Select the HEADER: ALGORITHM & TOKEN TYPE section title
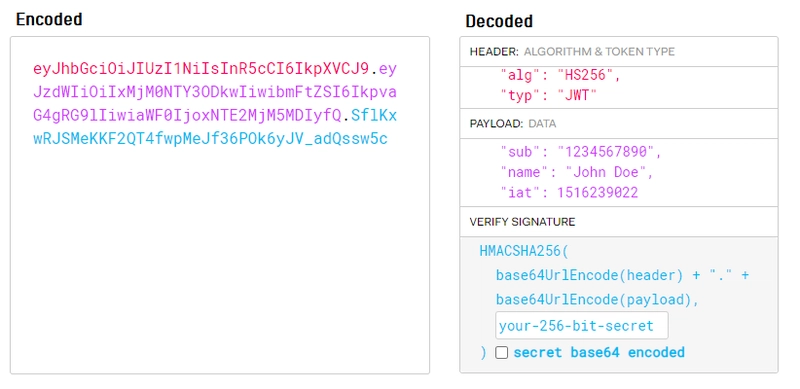 coord(572,52)
